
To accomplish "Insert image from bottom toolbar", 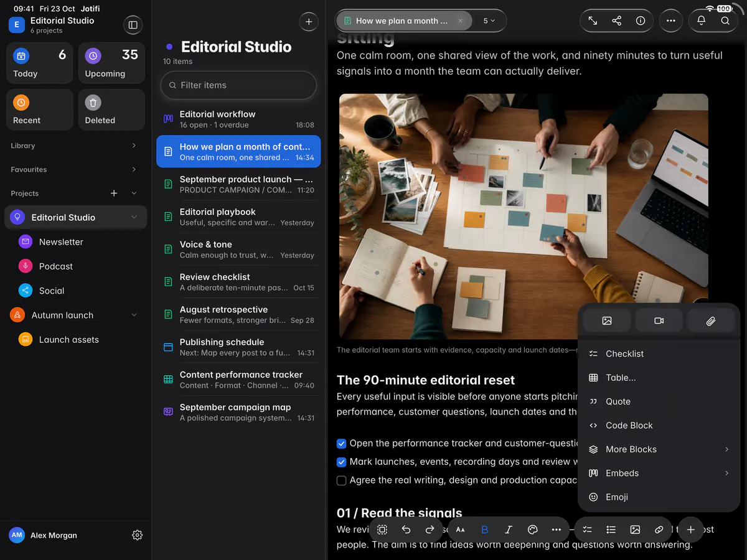I will [x=635, y=530].
